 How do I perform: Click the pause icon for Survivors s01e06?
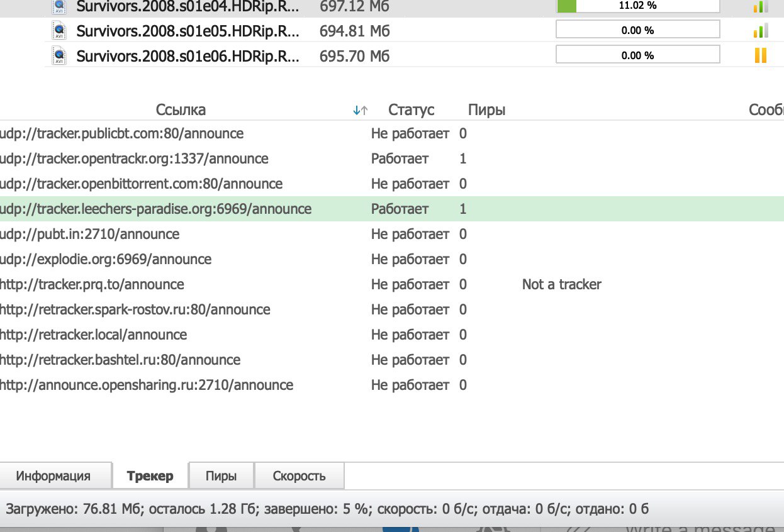click(x=761, y=55)
